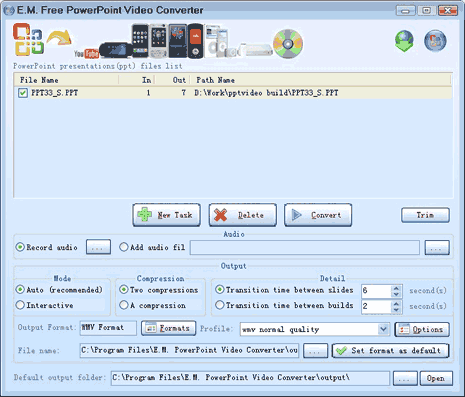Select Transition time between slides
465x397 pixels.
(x=220, y=289)
